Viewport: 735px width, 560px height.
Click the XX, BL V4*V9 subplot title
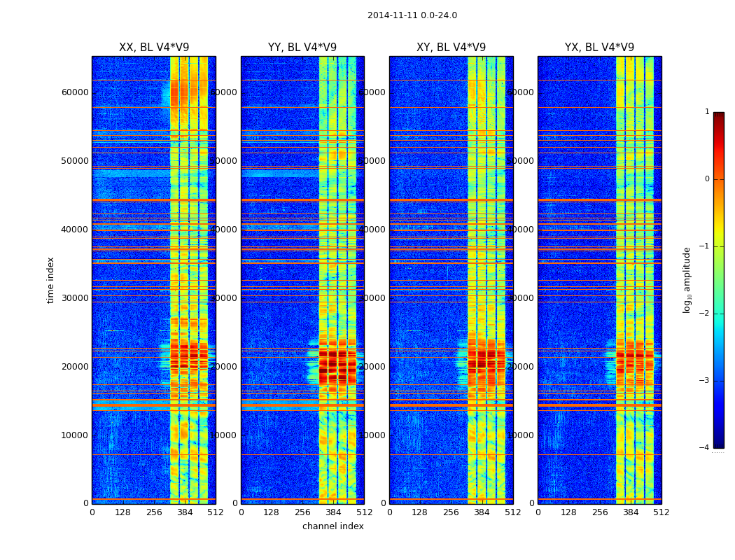154,48
